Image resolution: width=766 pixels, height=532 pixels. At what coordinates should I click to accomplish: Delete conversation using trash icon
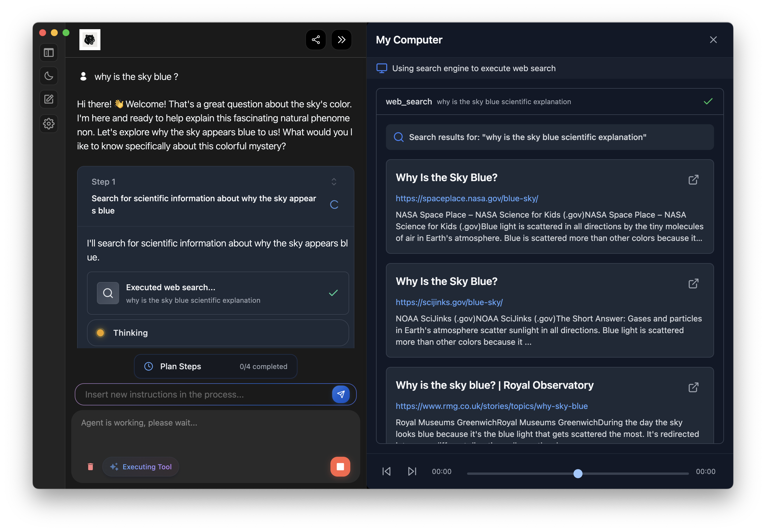(x=90, y=466)
